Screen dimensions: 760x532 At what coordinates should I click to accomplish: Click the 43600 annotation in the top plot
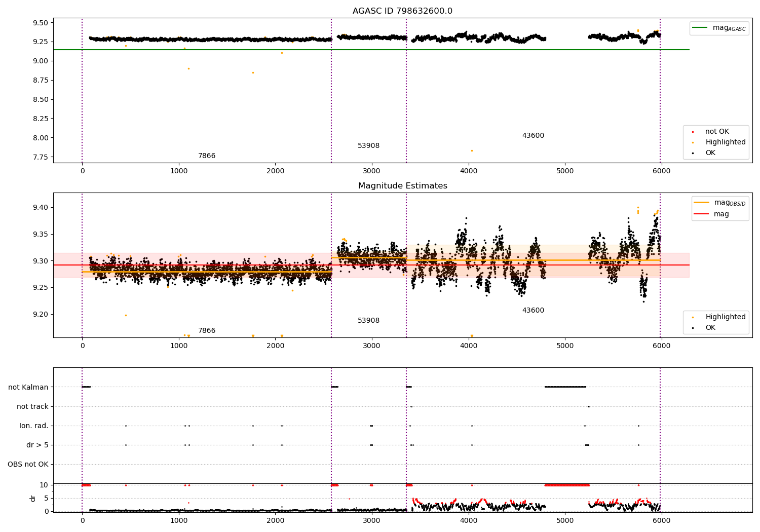point(533,136)
